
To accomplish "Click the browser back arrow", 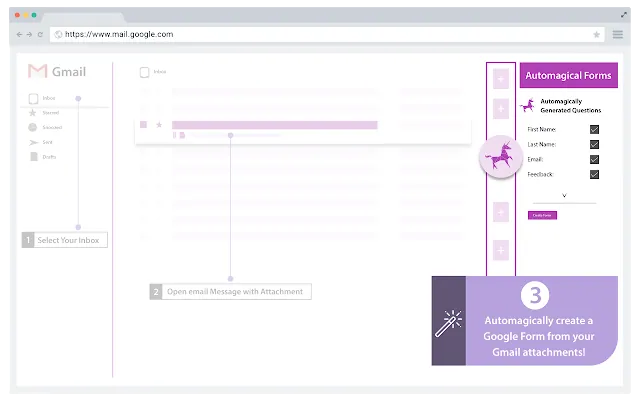I will pos(19,35).
